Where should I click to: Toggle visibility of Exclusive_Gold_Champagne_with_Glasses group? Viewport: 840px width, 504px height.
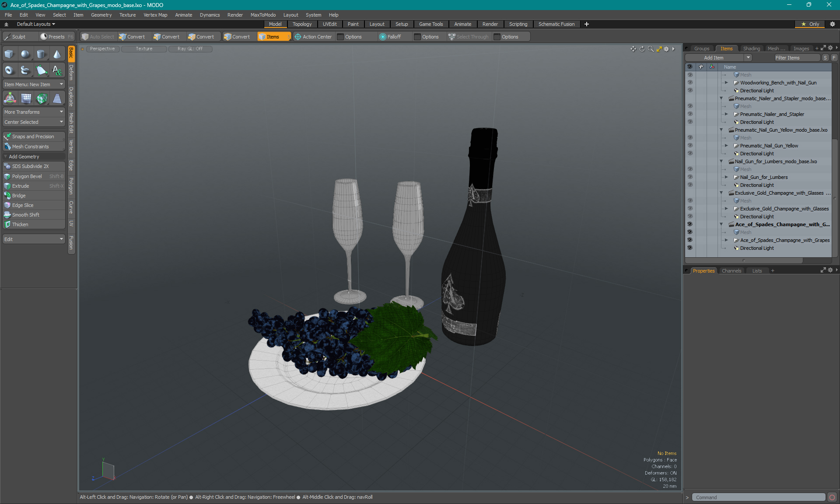[x=690, y=209]
